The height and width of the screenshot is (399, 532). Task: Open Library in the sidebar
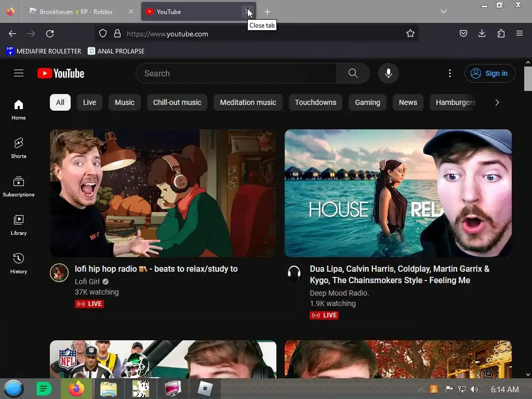pos(19,225)
